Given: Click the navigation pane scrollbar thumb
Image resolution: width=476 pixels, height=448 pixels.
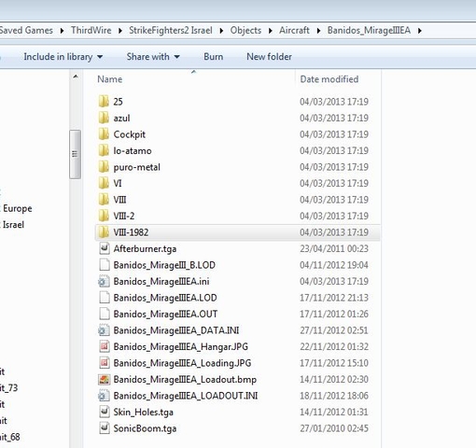Looking at the screenshot, I should pos(75,154).
